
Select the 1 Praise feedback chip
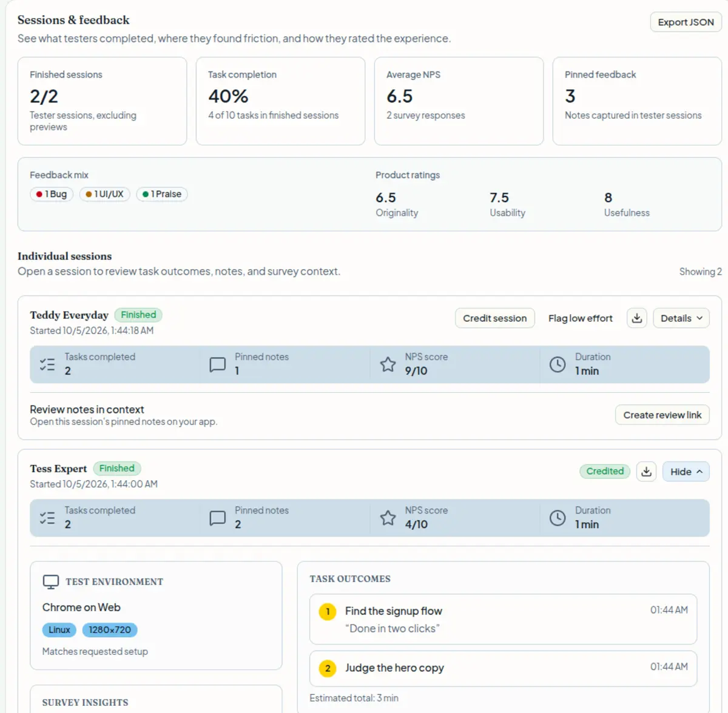[x=162, y=194]
